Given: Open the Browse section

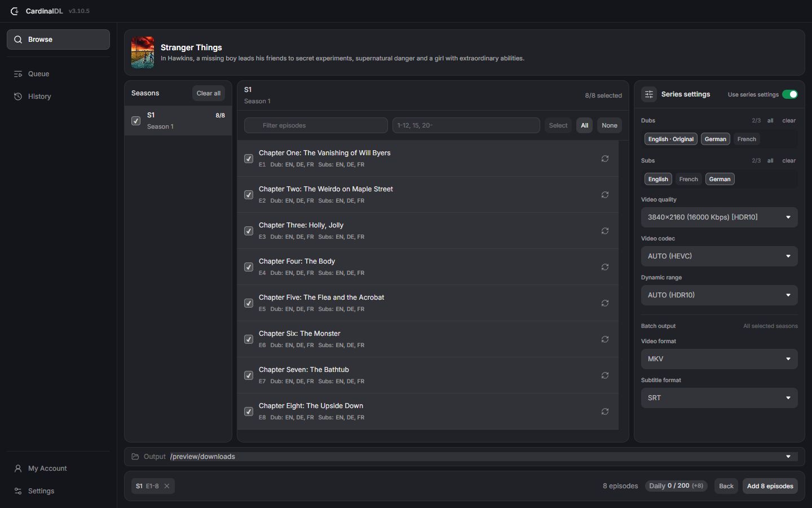Looking at the screenshot, I should click(x=58, y=40).
